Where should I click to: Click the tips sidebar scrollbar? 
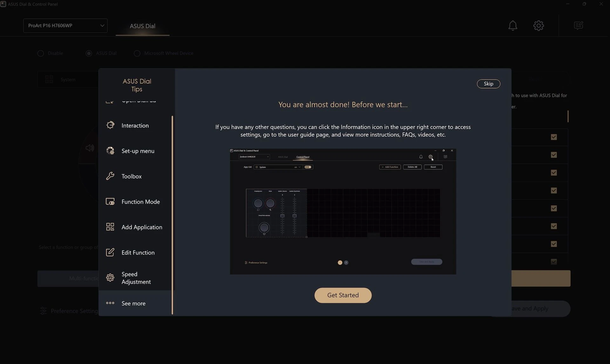tap(173, 215)
